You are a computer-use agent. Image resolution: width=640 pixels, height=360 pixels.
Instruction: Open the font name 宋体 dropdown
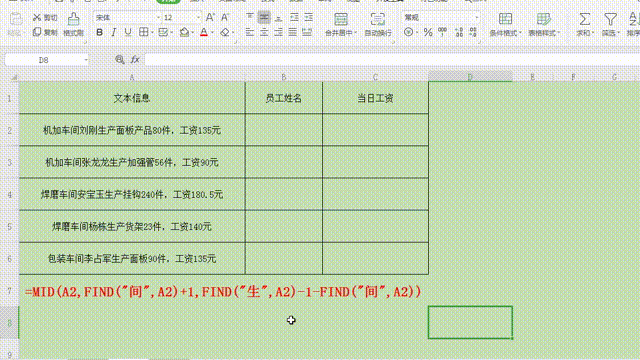[x=158, y=18]
